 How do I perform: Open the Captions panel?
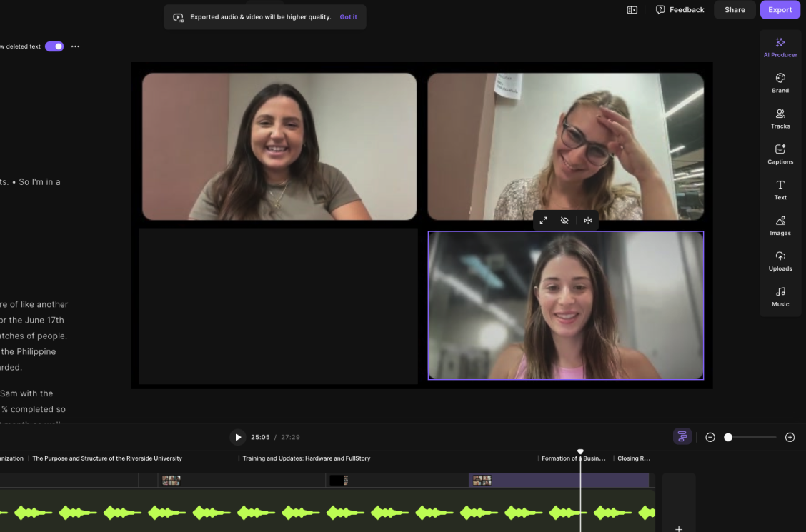point(780,154)
